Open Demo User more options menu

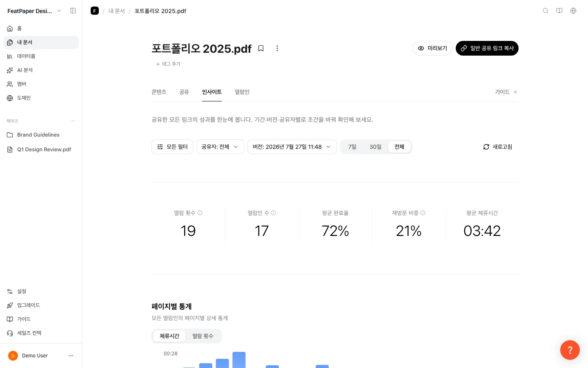[71, 356]
